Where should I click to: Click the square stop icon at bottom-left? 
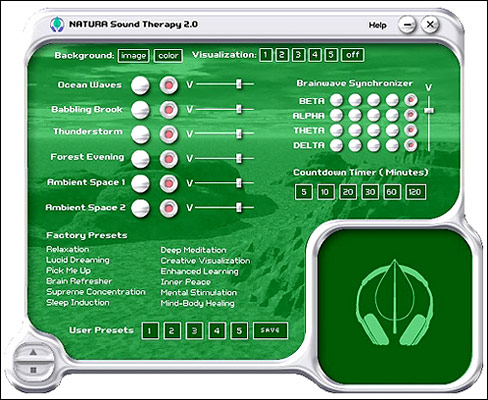pos(33,370)
